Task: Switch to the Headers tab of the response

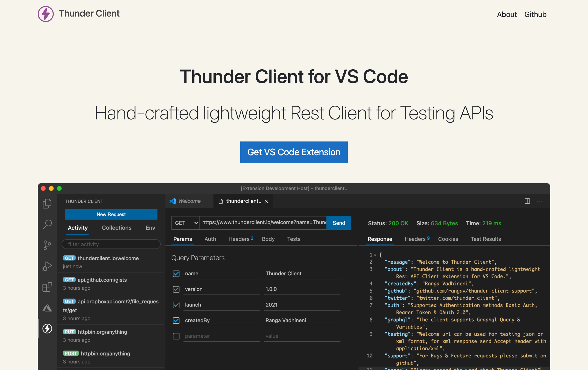Action: [x=415, y=239]
